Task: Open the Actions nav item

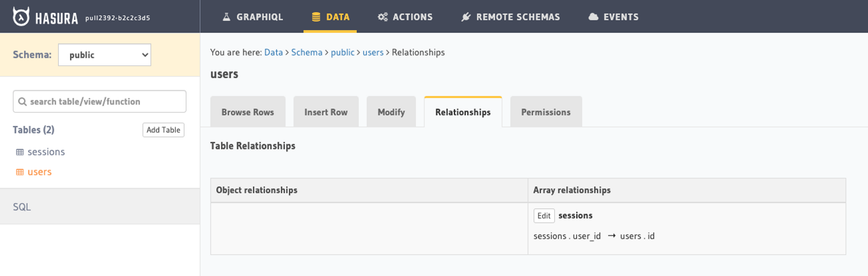Action: pyautogui.click(x=405, y=17)
